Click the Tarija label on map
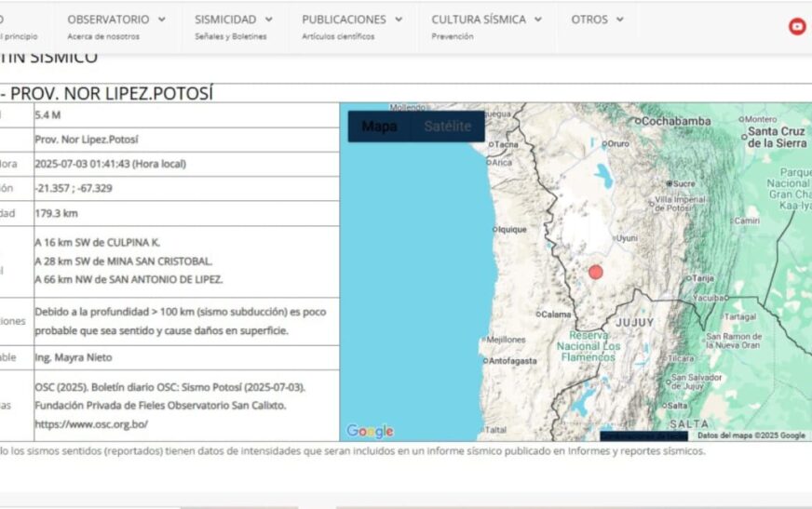This screenshot has height=509, width=812. pos(703,278)
